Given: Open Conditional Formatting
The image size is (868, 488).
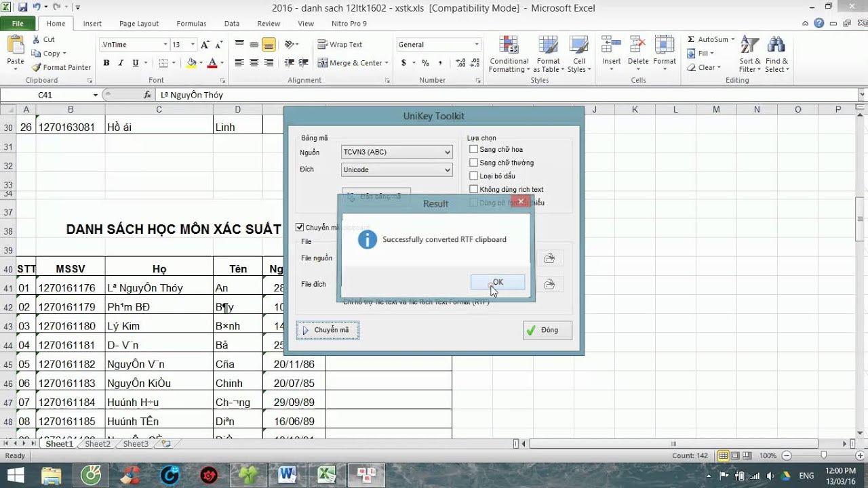Looking at the screenshot, I should click(x=509, y=54).
